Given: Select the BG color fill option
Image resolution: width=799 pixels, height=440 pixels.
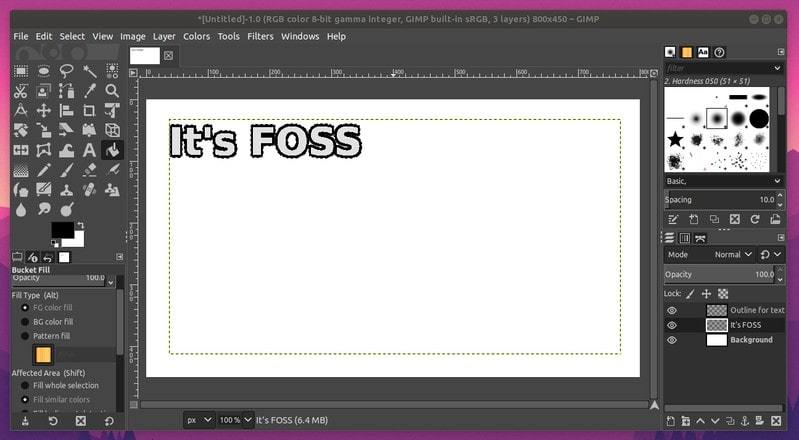Looking at the screenshot, I should pos(25,322).
